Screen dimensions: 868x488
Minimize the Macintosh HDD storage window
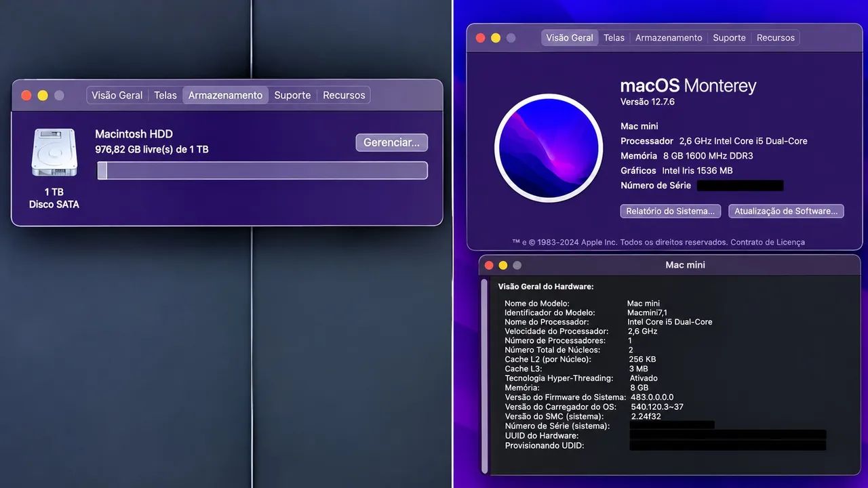[x=43, y=96]
